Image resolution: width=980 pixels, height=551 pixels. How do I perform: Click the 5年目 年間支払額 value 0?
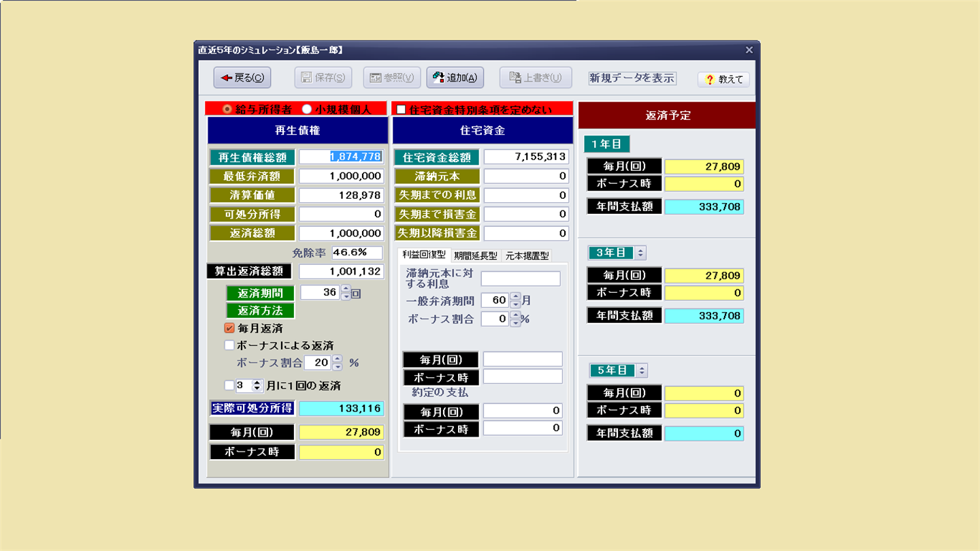point(704,433)
